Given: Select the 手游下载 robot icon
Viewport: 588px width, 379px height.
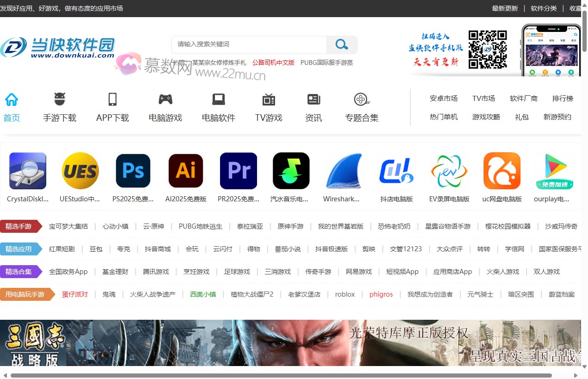Looking at the screenshot, I should [60, 99].
